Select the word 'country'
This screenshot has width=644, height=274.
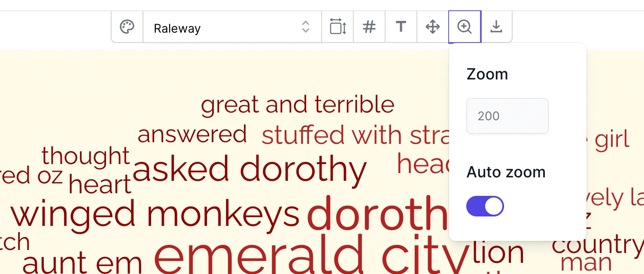tap(598, 245)
